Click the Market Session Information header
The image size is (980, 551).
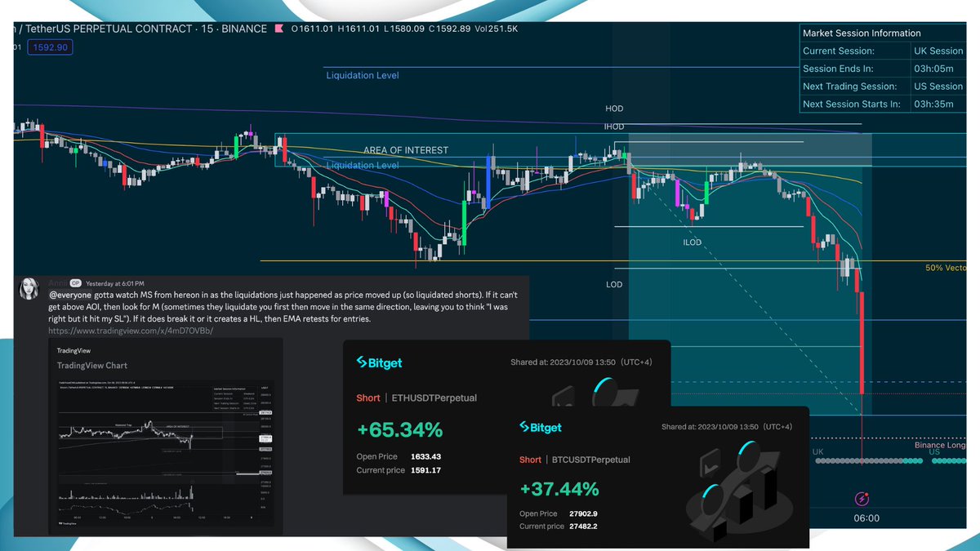pyautogui.click(x=862, y=33)
